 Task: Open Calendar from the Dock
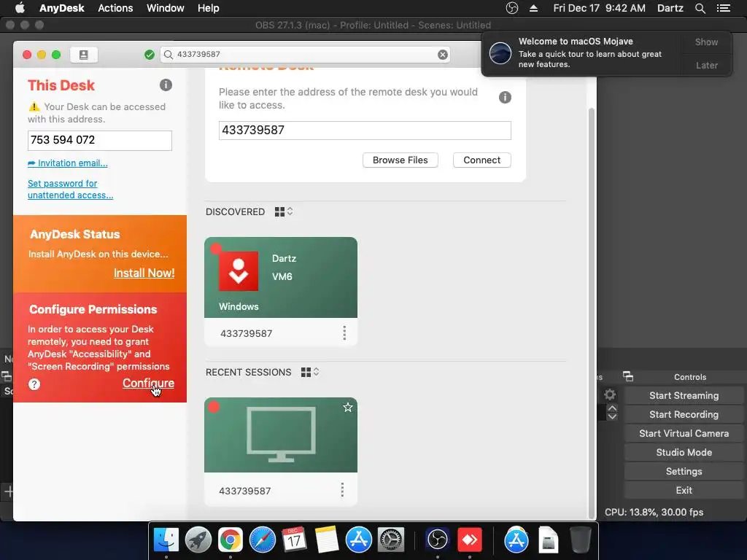click(294, 540)
